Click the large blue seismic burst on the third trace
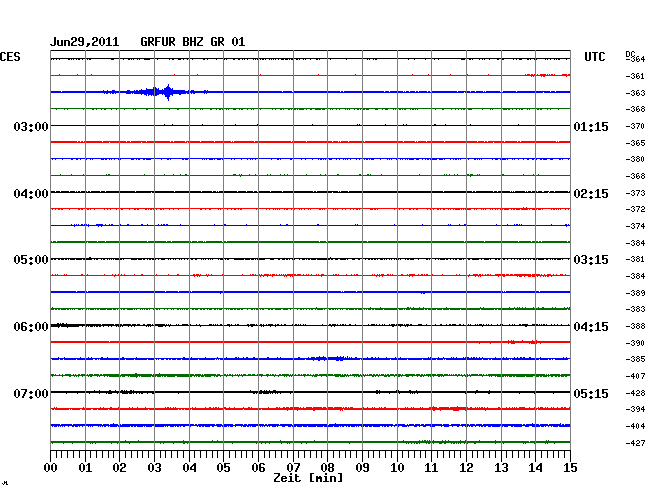The width and height of the screenshot is (650, 494). point(160,92)
